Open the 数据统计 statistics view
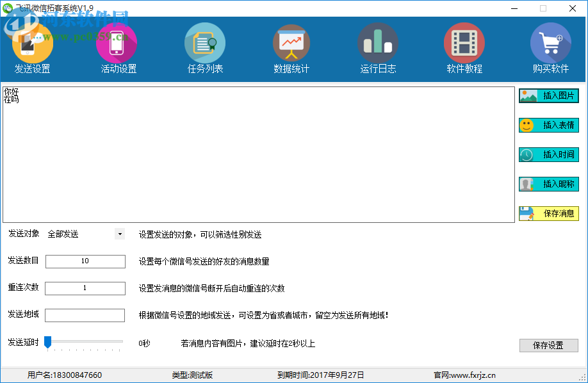This screenshot has width=588, height=383. 291,48
